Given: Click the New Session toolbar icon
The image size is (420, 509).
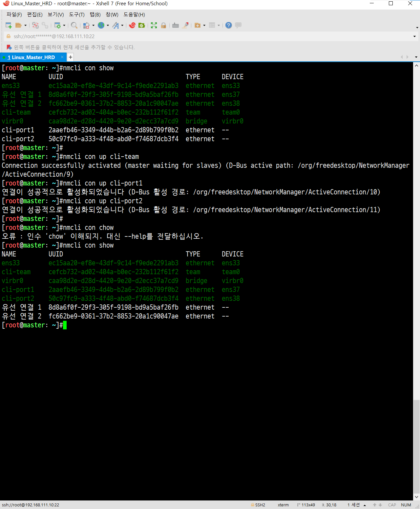Looking at the screenshot, I should point(9,25).
